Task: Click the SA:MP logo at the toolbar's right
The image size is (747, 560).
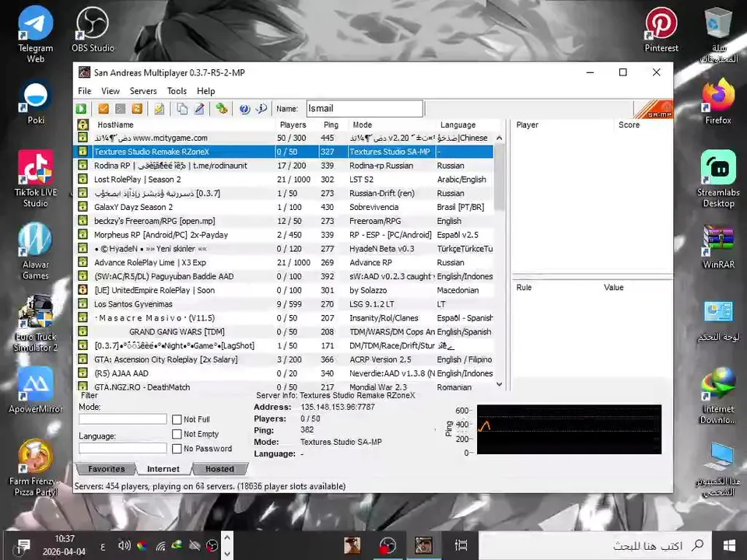Action: point(653,109)
